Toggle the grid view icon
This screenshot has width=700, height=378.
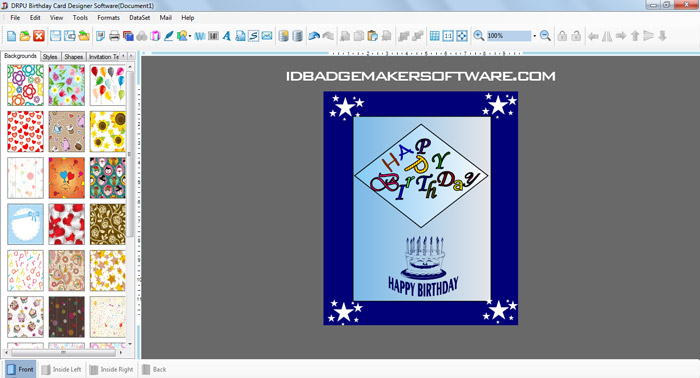pyautogui.click(x=434, y=36)
